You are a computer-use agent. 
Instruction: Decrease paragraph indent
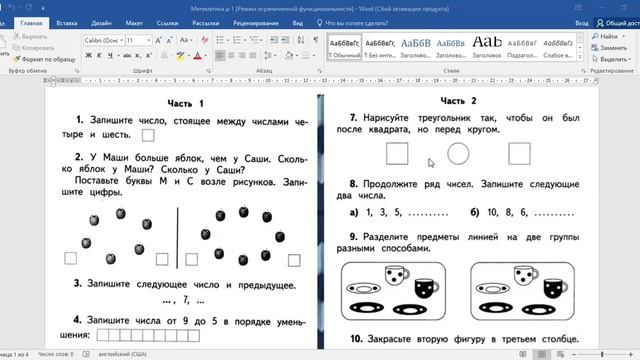point(274,40)
